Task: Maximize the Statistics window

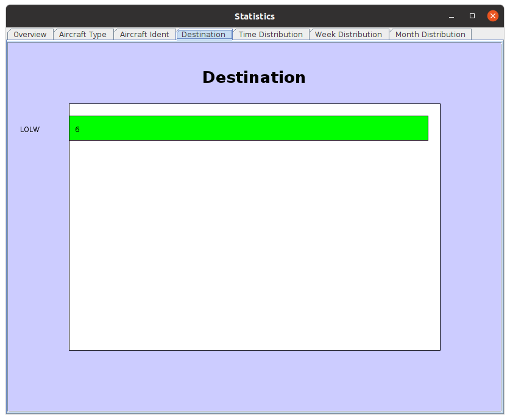Action: [472, 16]
